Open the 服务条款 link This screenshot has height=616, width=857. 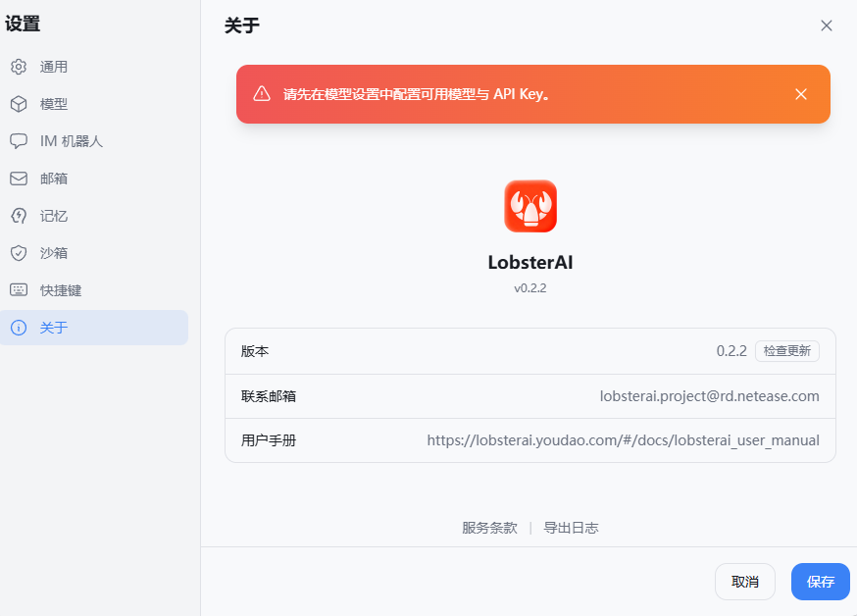point(489,528)
